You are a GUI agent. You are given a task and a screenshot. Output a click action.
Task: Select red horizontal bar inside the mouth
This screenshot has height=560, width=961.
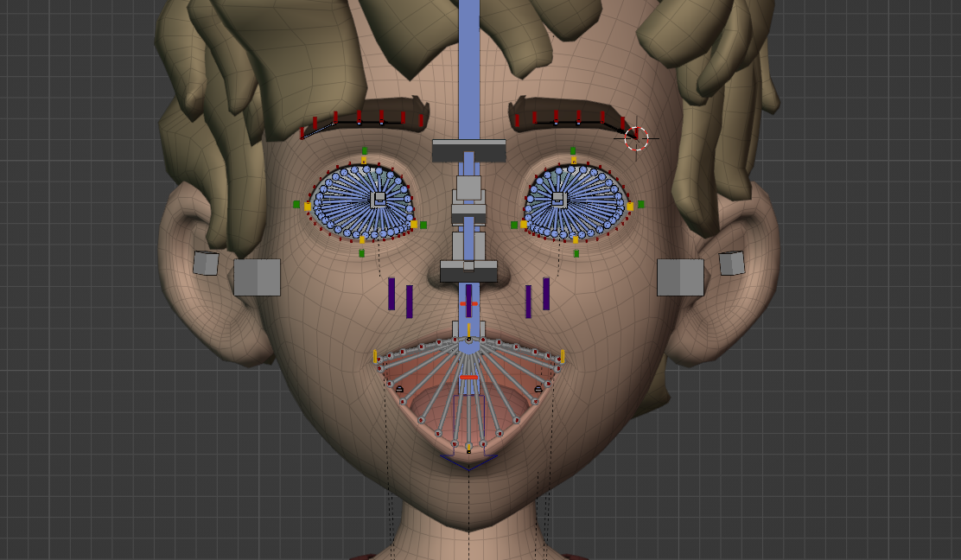click(x=468, y=378)
